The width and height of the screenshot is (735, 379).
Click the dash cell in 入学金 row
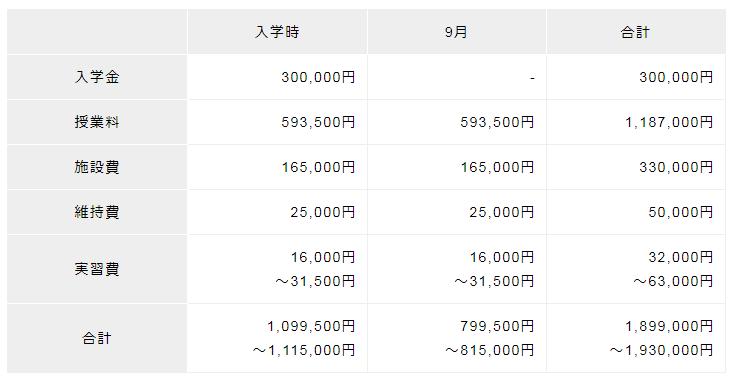point(457,77)
